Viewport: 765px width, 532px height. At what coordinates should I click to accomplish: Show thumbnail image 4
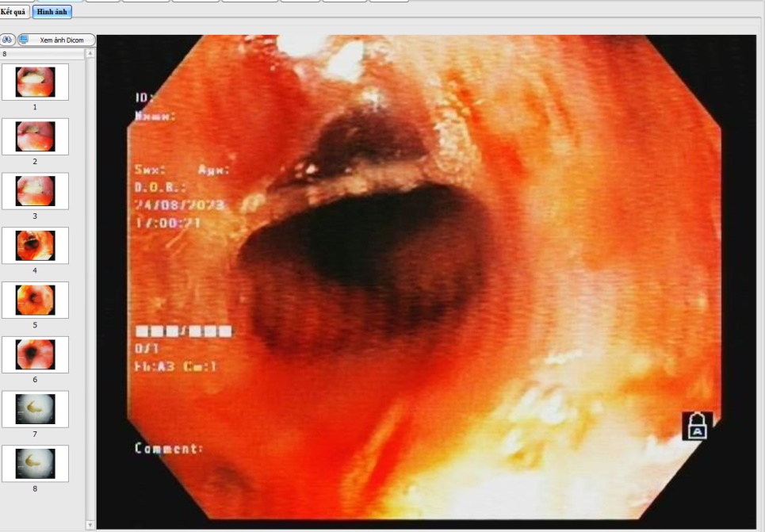click(x=35, y=246)
